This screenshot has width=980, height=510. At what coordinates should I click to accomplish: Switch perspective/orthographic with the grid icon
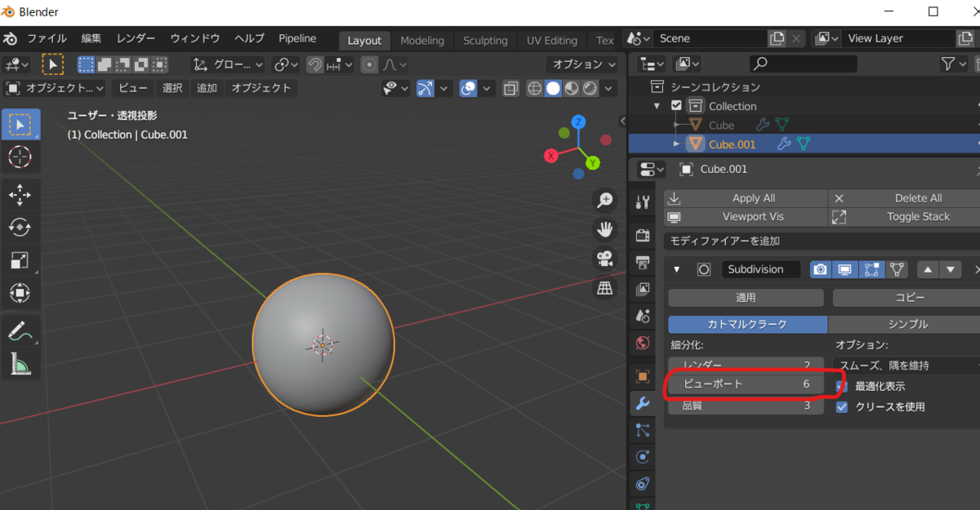coord(605,288)
